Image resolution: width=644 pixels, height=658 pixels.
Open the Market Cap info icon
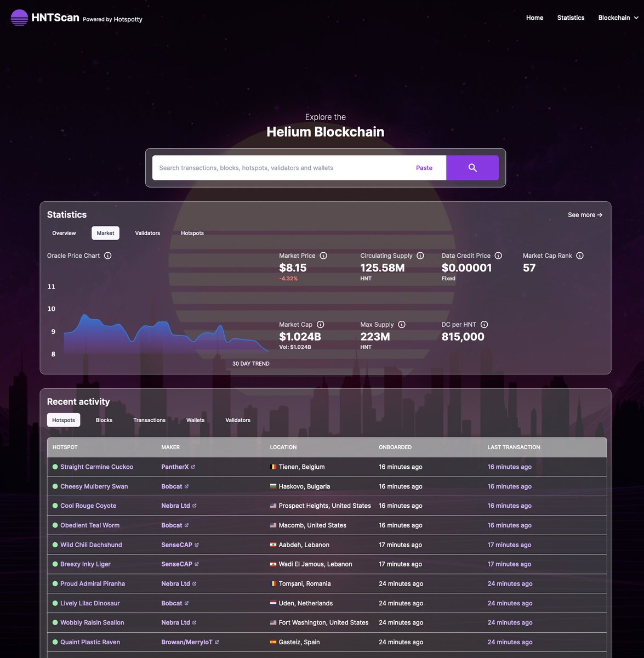(321, 325)
